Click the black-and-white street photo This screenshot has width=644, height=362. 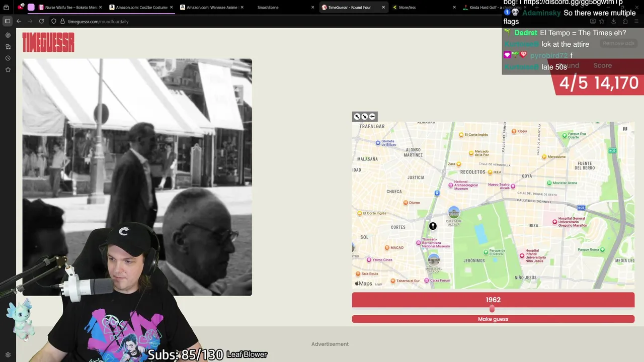(137, 177)
